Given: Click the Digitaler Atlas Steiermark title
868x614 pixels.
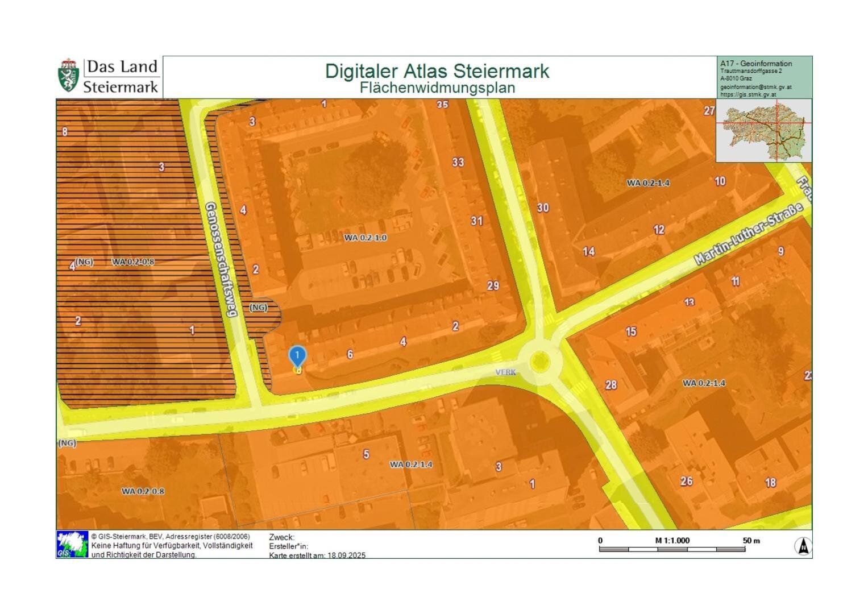Looking at the screenshot, I should point(437,71).
